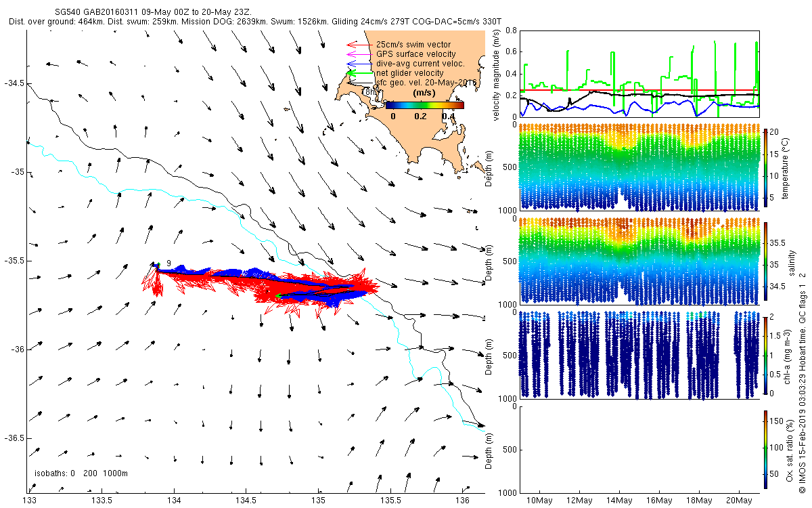Viewport: 812px width, 508px height.
Task: Click the '16May' time axis tick
Action: tap(659, 501)
